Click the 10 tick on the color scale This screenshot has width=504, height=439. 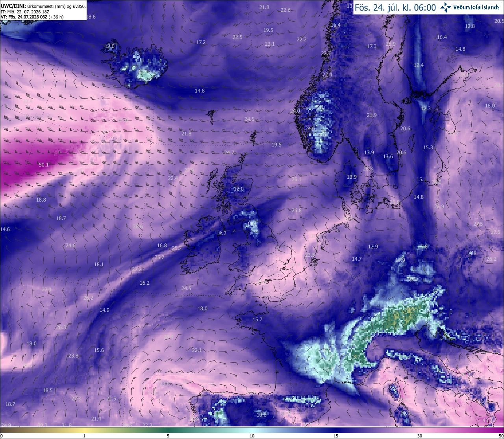(252, 436)
